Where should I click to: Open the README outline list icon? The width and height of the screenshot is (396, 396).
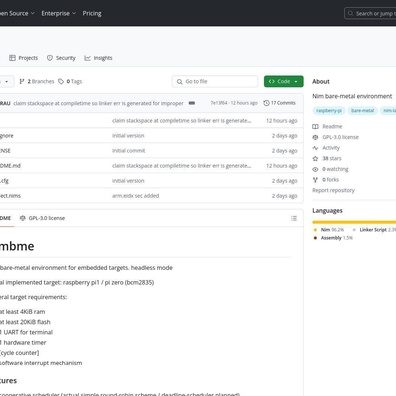tap(294, 218)
